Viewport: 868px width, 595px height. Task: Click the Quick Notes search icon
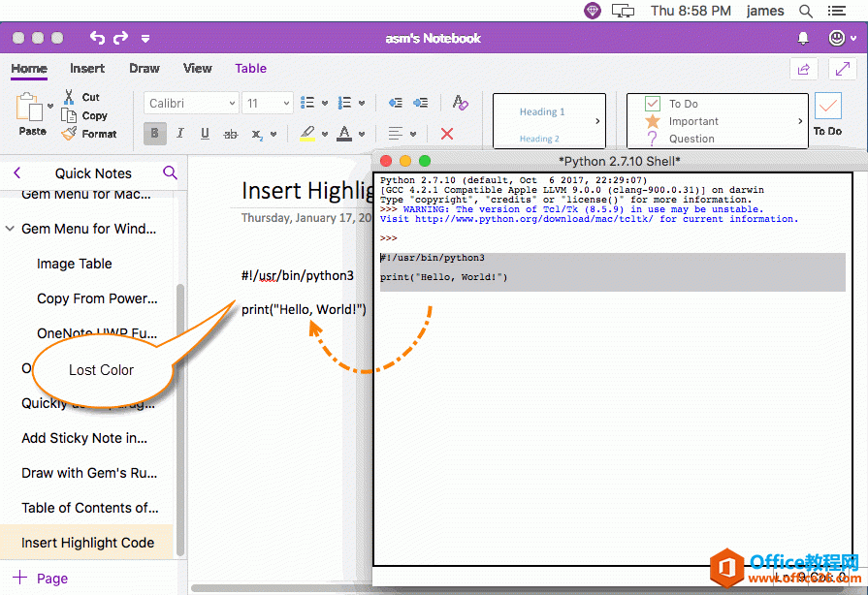pyautogui.click(x=171, y=172)
